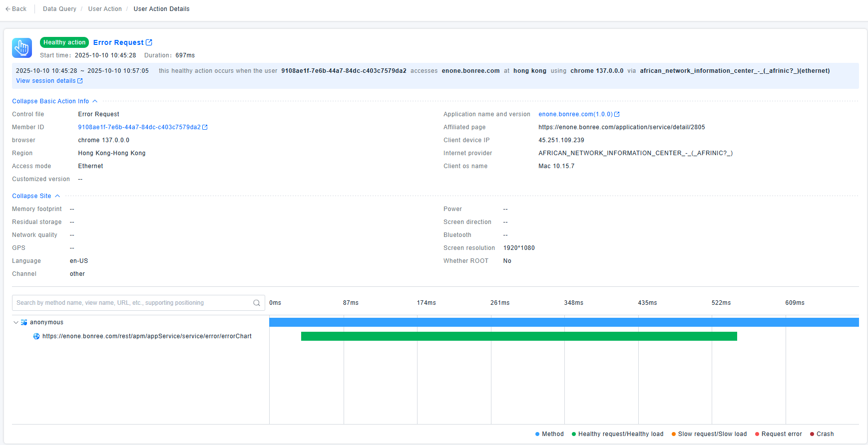This screenshot has width=868, height=445.
Task: Click the green errorChart request timeline bar
Action: [x=519, y=336]
